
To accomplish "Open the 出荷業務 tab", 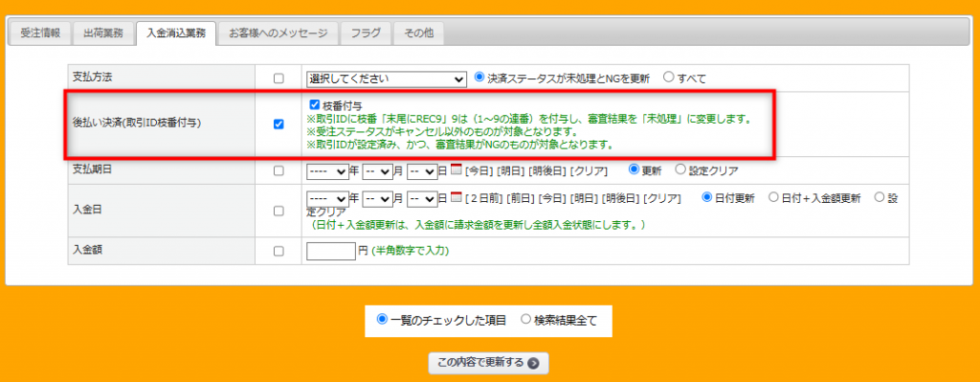I will (x=103, y=34).
